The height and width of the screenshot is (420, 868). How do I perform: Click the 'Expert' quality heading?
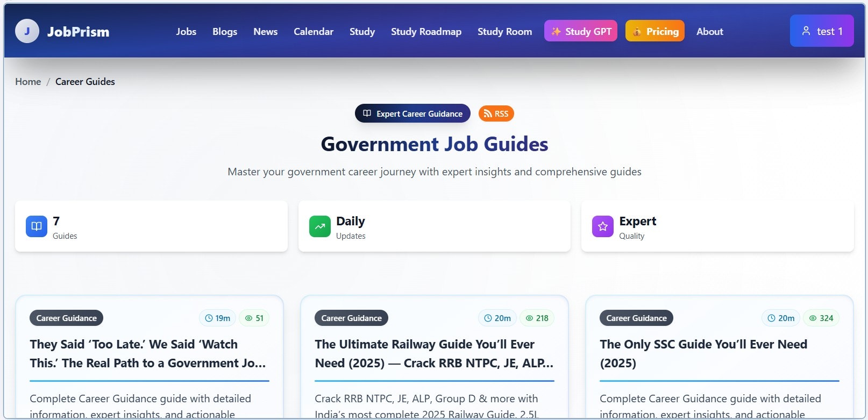pos(638,221)
